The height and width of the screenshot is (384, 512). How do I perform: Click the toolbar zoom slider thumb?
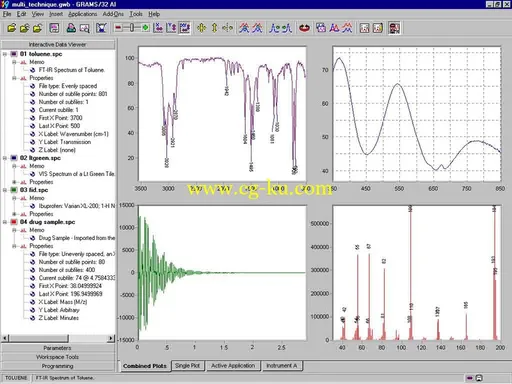click(132, 28)
